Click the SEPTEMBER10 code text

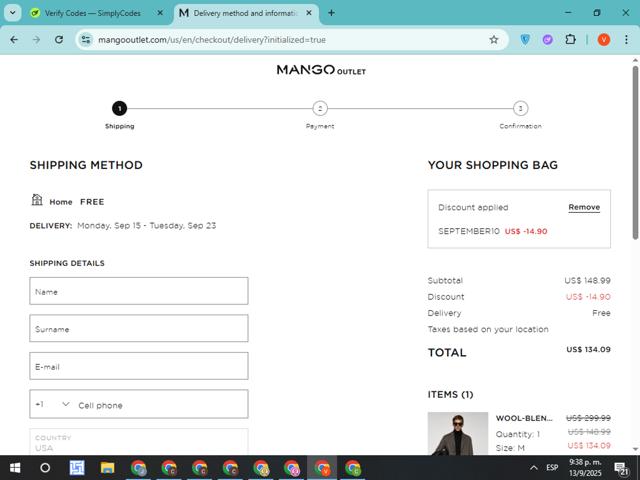coord(469,231)
